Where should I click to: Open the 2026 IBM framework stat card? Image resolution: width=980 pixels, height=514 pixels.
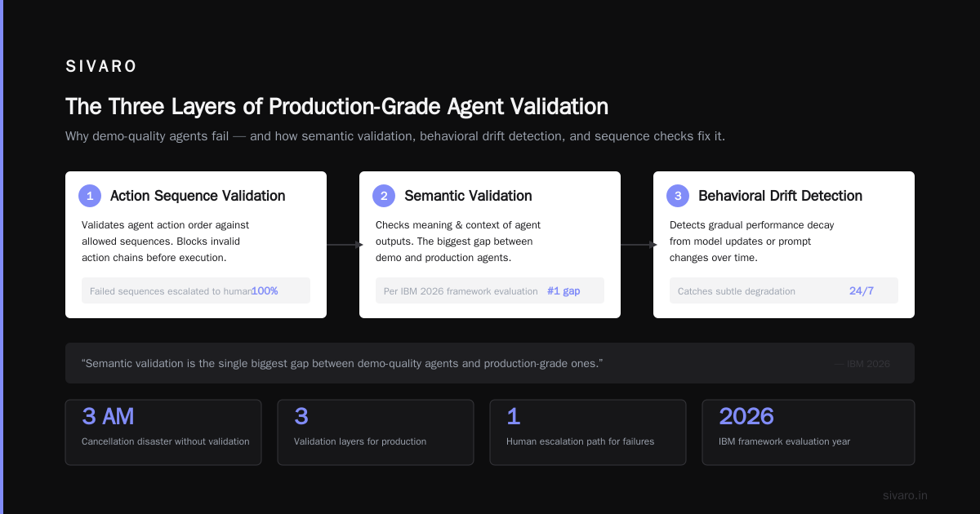[x=808, y=432]
